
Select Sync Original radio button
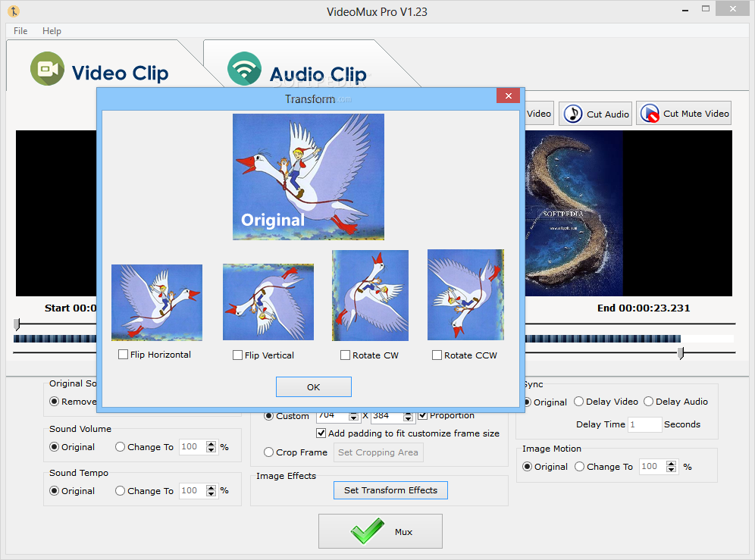coord(528,402)
